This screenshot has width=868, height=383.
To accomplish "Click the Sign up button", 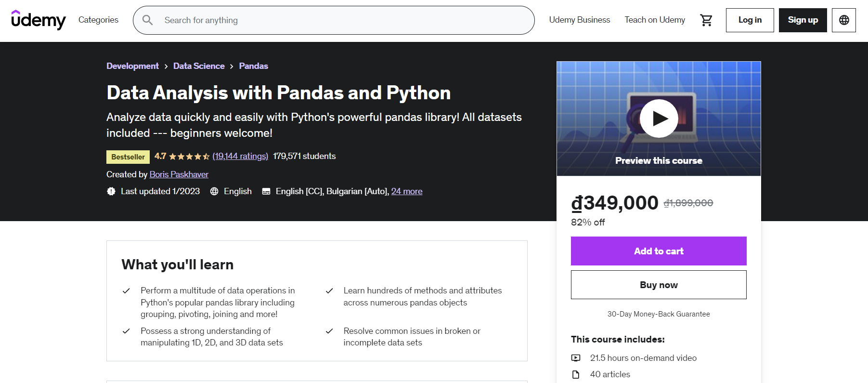I will (803, 20).
